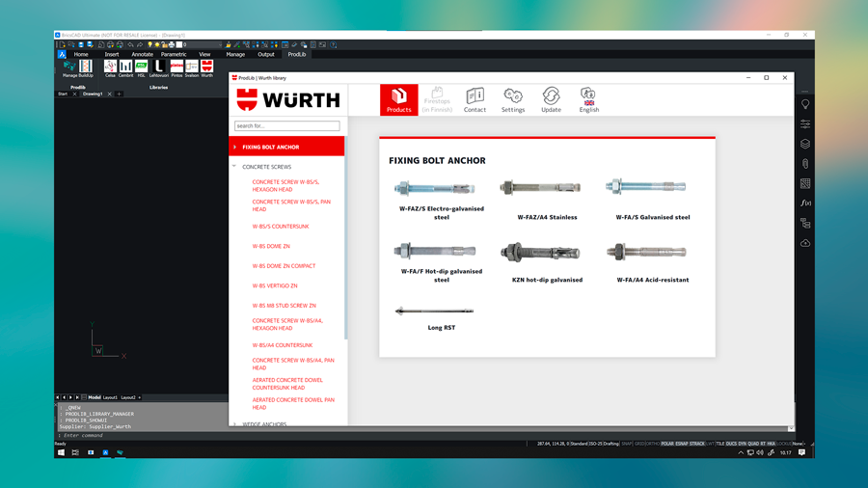Collapse the Concrete Screws tree group
The height and width of the screenshot is (488, 868).
[234, 166]
